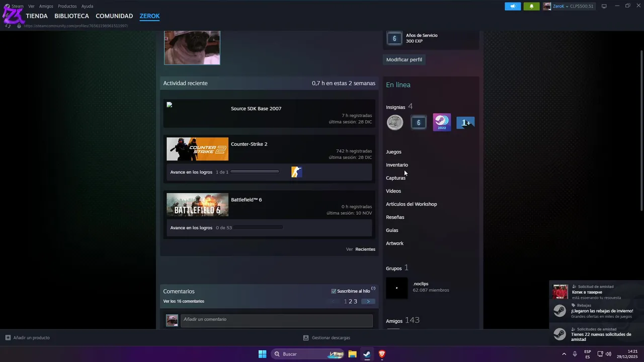Click Counter-Strike 2 achievement progress bar
Viewport: 644px width, 362px height.
[x=255, y=172]
